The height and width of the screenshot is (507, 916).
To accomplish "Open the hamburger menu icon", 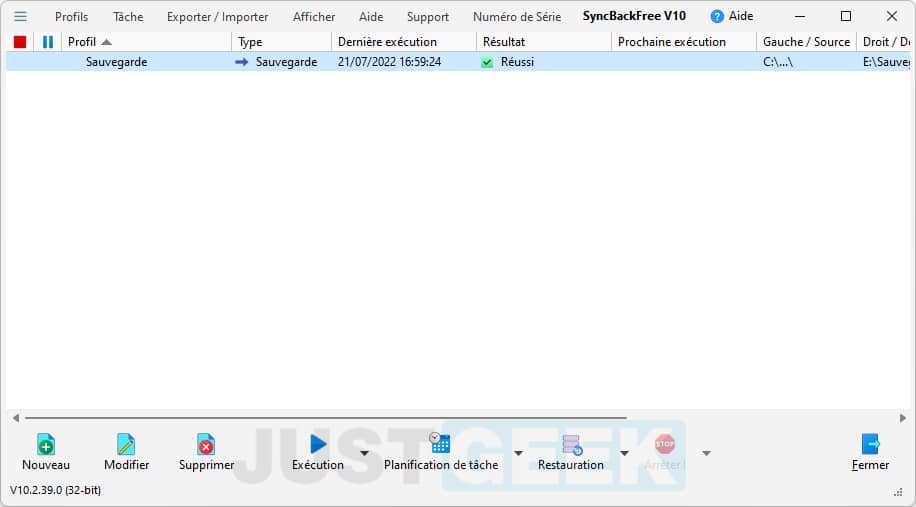I will (x=20, y=16).
